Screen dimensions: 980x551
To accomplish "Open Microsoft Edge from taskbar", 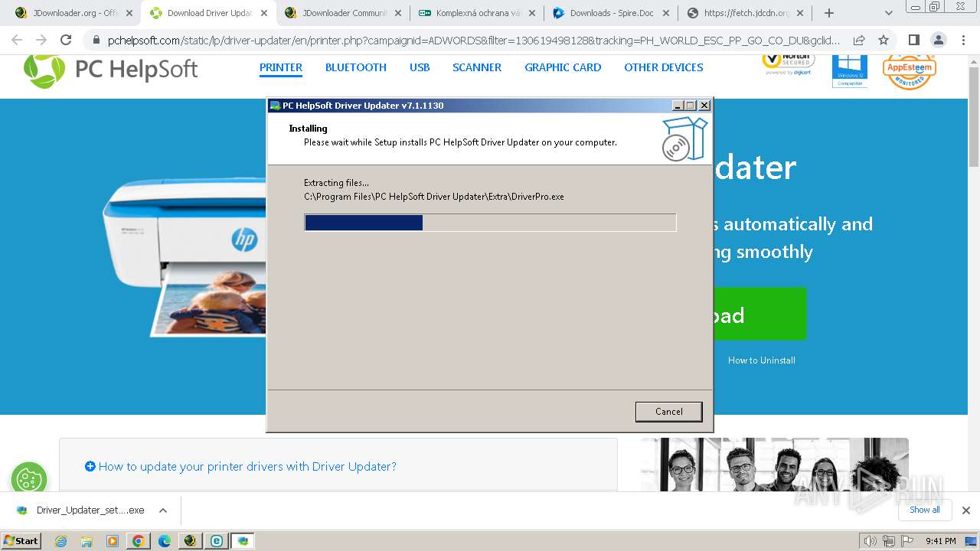I will click(165, 541).
